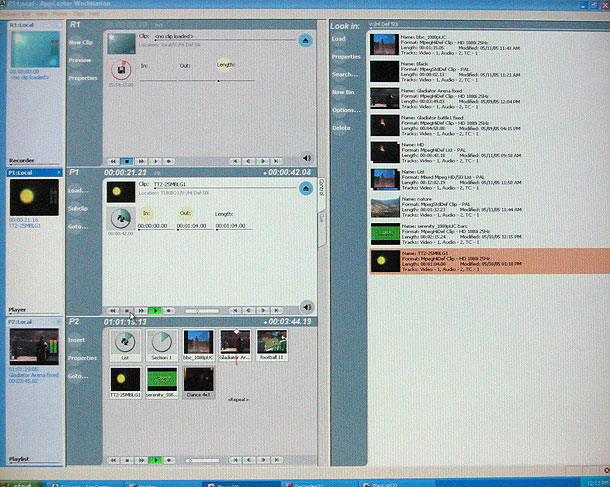Click the Windows Start button

click(x=18, y=481)
